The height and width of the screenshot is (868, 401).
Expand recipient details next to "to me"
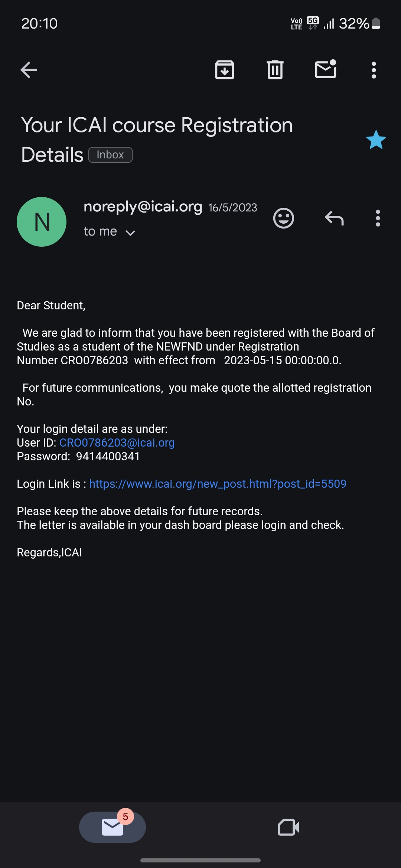pos(130,233)
